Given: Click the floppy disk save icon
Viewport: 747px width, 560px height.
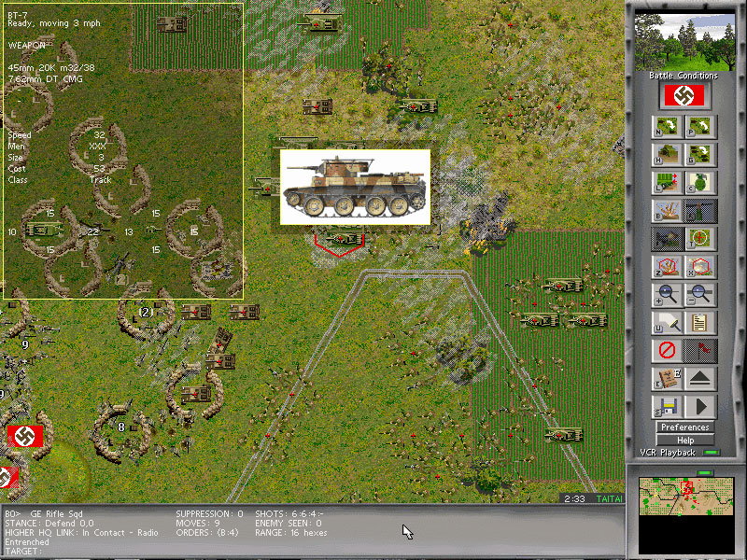Looking at the screenshot, I should pos(668,407).
